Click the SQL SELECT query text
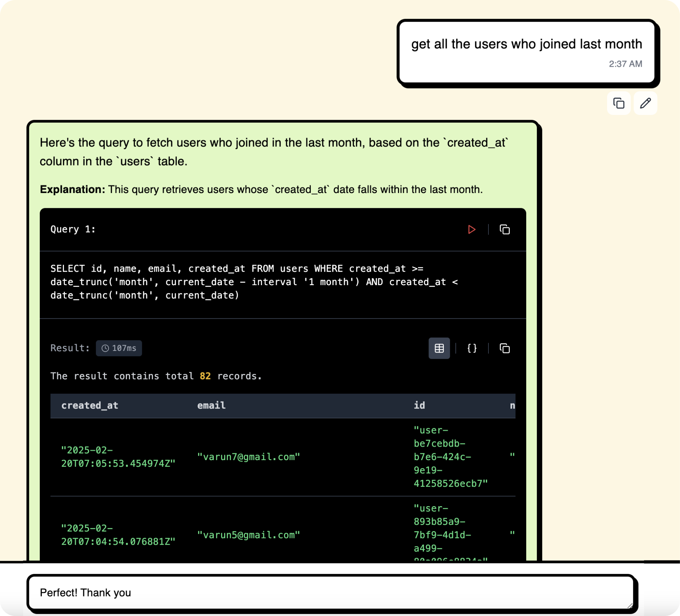This screenshot has width=680, height=616. 254,282
